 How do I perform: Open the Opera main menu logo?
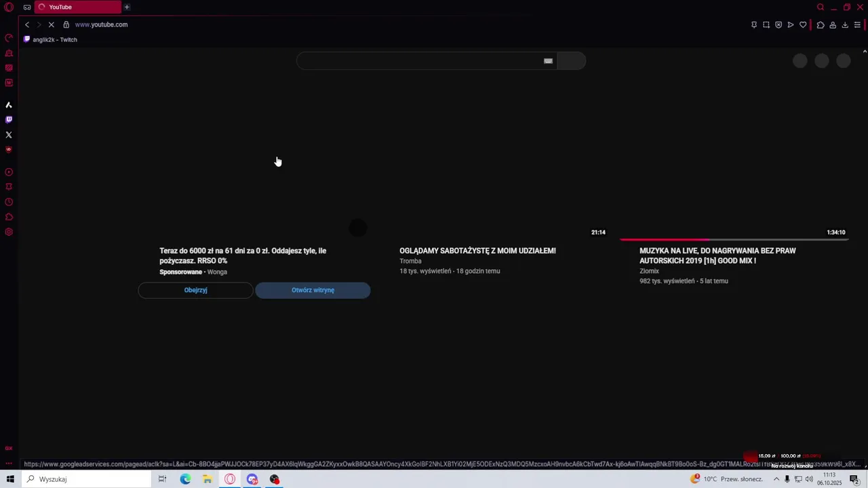9,7
